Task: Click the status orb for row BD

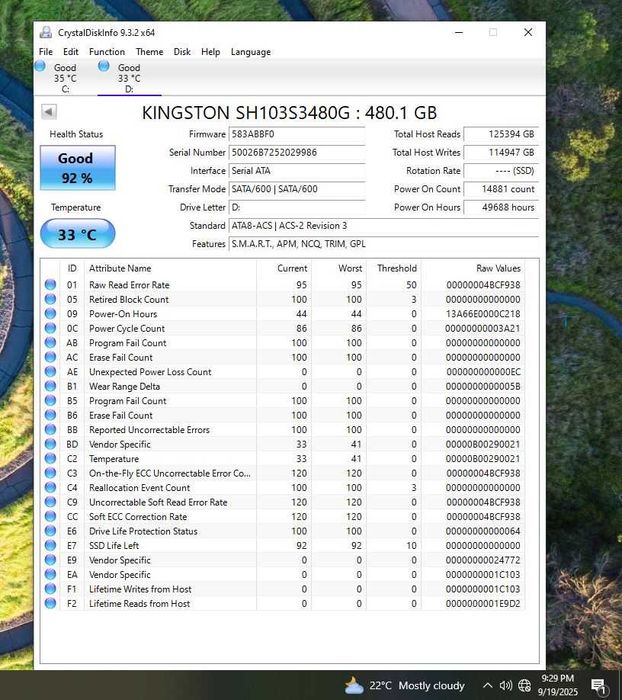Action: [50, 444]
